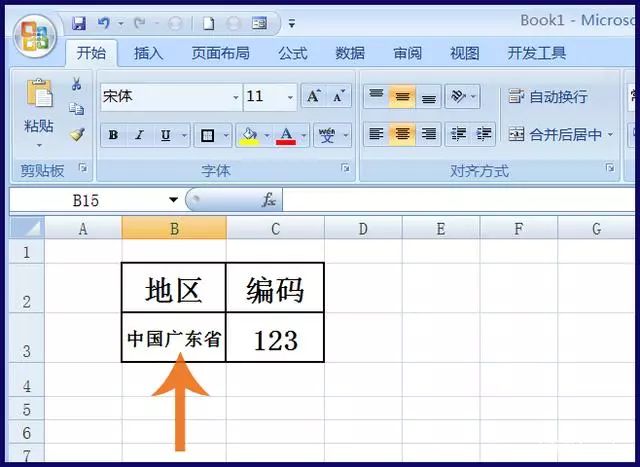Image resolution: width=640 pixels, height=467 pixels.
Task: Create new blank workbook icon
Action: click(x=209, y=24)
